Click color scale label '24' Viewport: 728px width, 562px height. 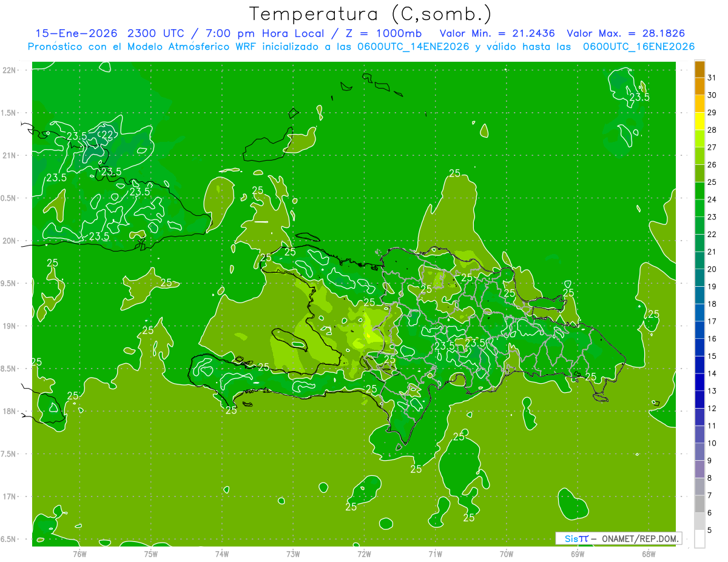pyautogui.click(x=712, y=199)
